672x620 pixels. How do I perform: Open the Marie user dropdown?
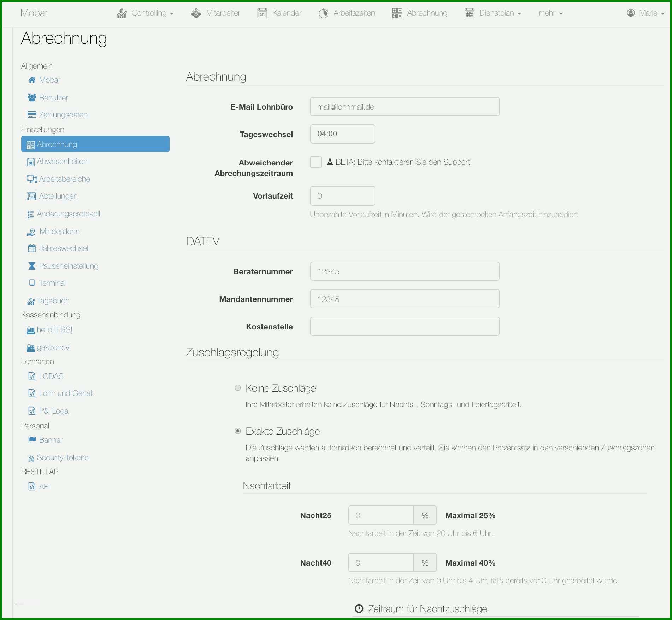click(646, 13)
